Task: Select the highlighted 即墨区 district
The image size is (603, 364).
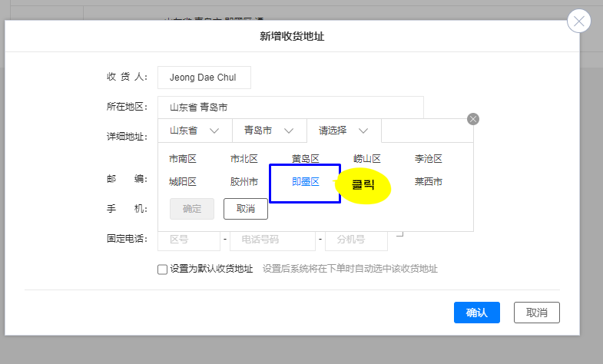Action: tap(305, 182)
